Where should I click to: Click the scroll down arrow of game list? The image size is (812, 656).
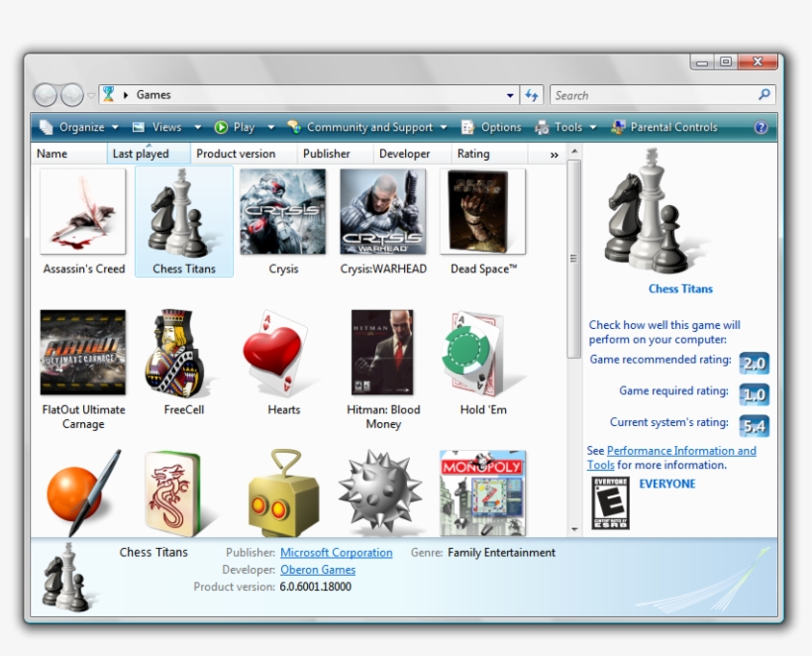point(573,529)
